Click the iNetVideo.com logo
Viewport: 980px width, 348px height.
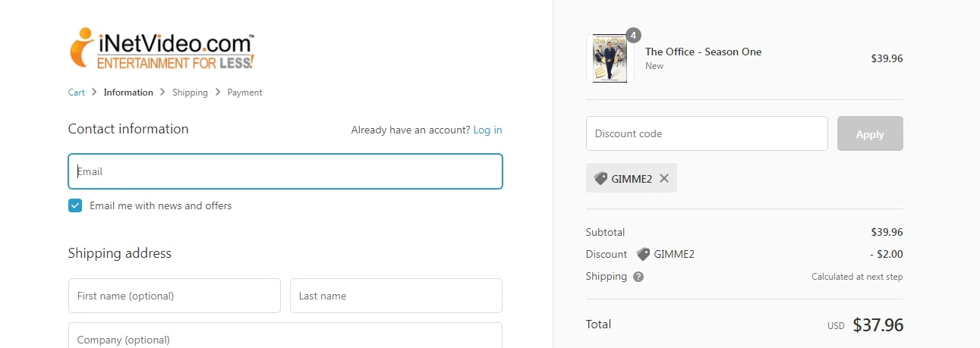(x=162, y=49)
